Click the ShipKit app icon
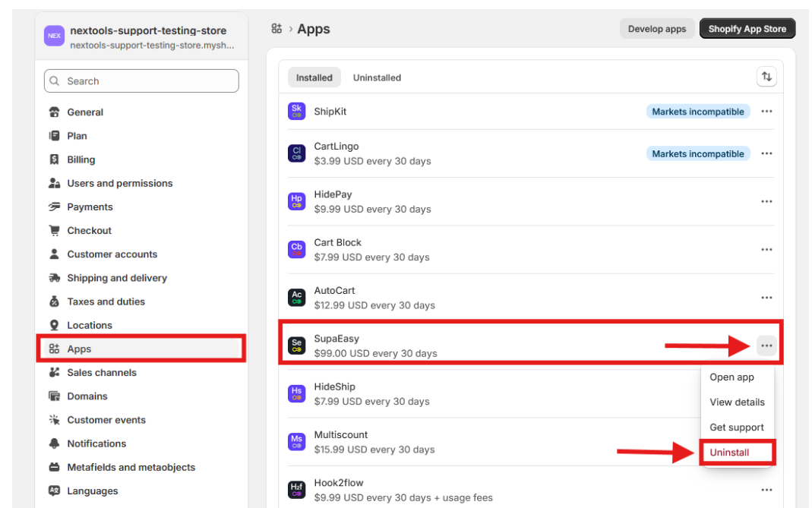The height and width of the screenshot is (508, 812). click(296, 112)
